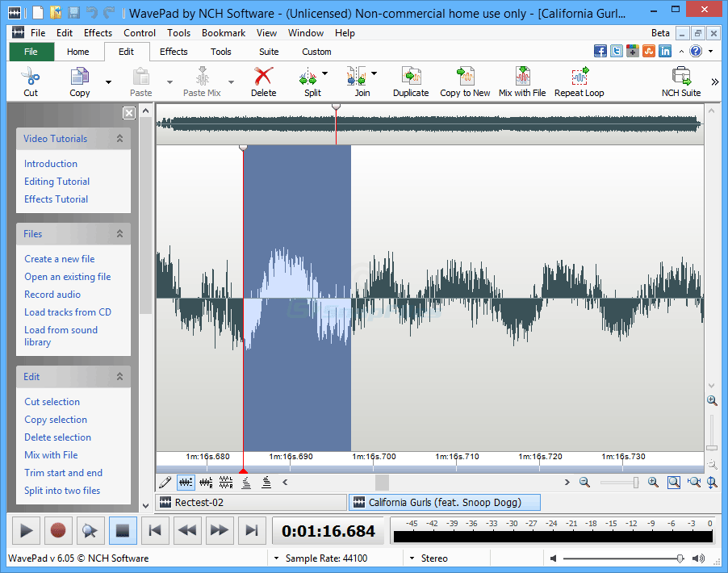This screenshot has height=573, width=728.
Task: Click the New file icon in title bar
Action: tap(38, 13)
